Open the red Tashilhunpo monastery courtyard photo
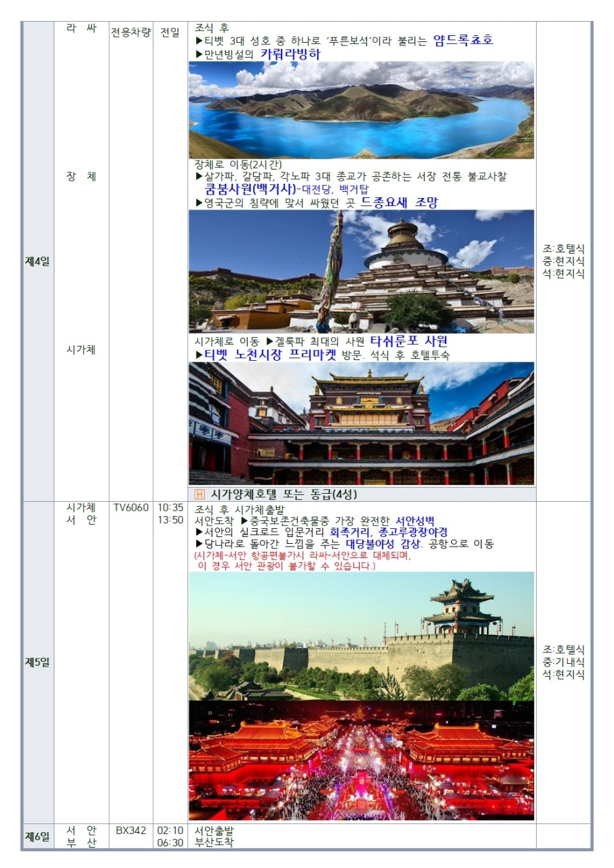Viewport: 614px width, 868px height. (361, 423)
